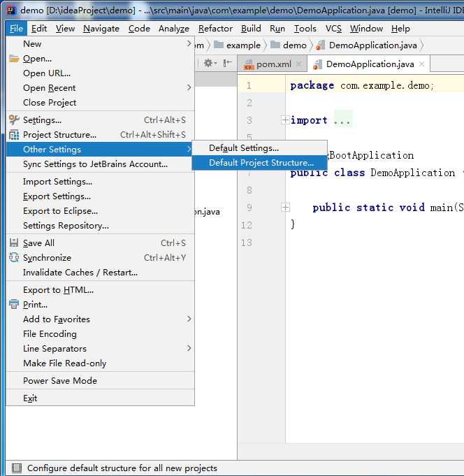Screen dimensions: 464x476
Task: Open the Tools menu
Action: (x=305, y=29)
